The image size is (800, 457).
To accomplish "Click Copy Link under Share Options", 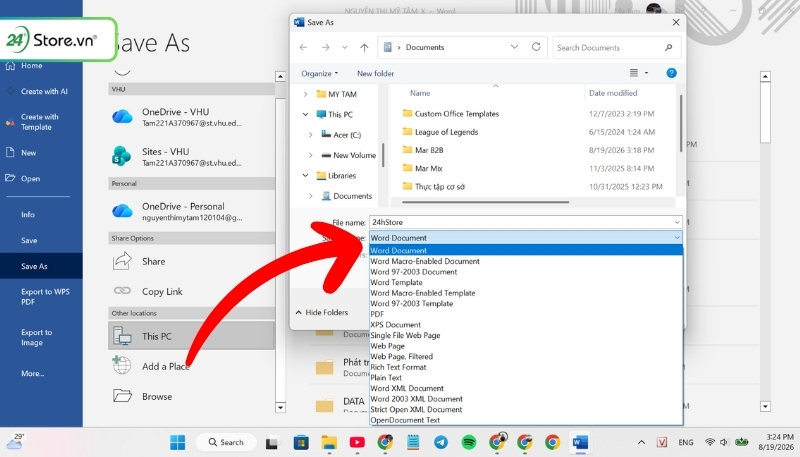I will [162, 292].
